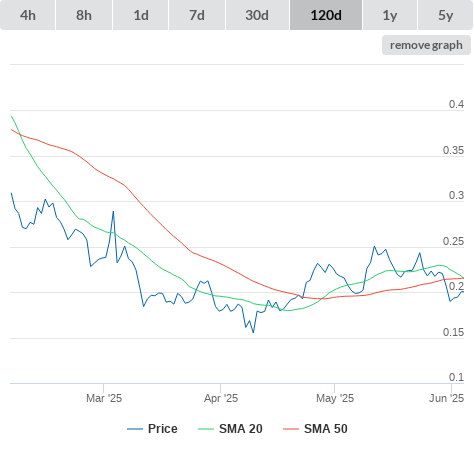Viewport: 474px width, 455px height.
Task: Click the remove graph button
Action: tap(426, 45)
